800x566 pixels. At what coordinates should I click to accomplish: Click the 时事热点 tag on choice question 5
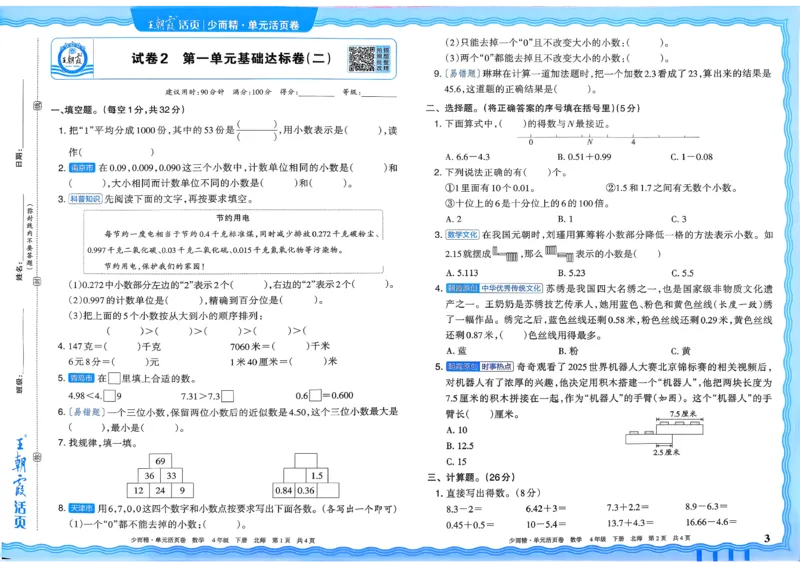496,366
